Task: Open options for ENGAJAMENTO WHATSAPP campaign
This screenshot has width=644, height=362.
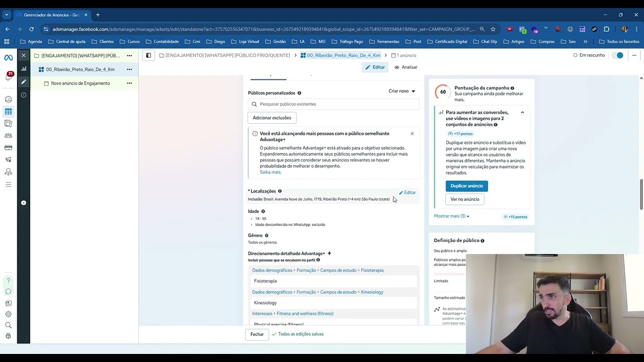Action: (129, 55)
